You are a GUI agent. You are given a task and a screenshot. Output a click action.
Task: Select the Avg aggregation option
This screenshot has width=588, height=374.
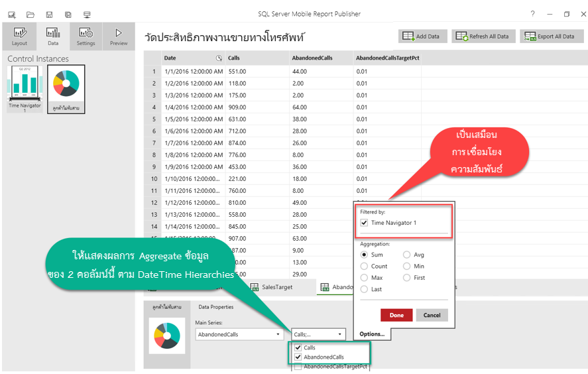click(406, 255)
